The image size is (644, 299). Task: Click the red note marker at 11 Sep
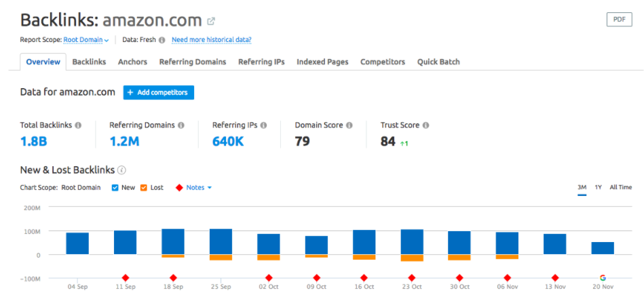point(125,277)
